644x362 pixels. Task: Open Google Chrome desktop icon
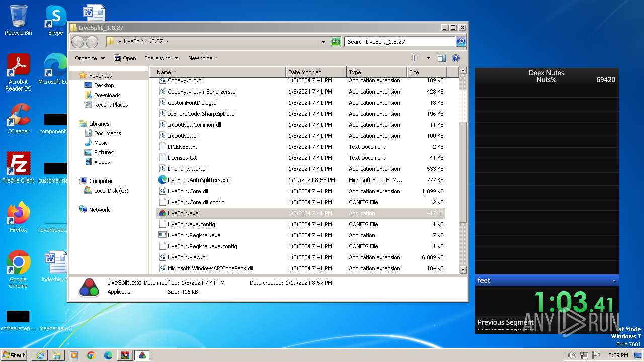pos(18,269)
